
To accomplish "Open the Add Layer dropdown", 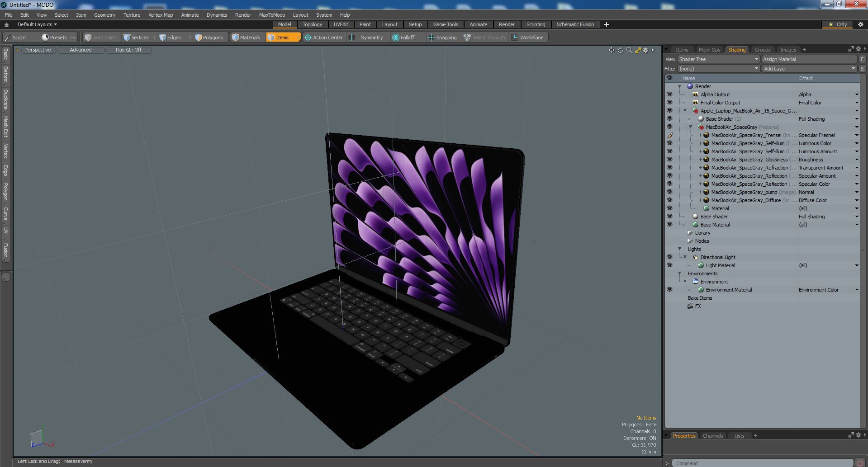I will coord(809,69).
